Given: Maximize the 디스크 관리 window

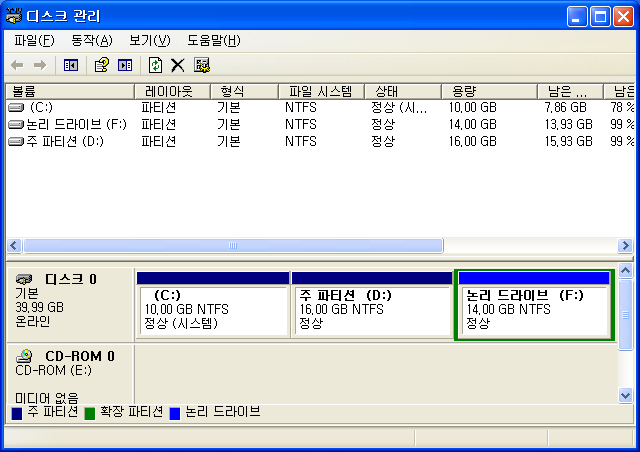Looking at the screenshot, I should [600, 17].
